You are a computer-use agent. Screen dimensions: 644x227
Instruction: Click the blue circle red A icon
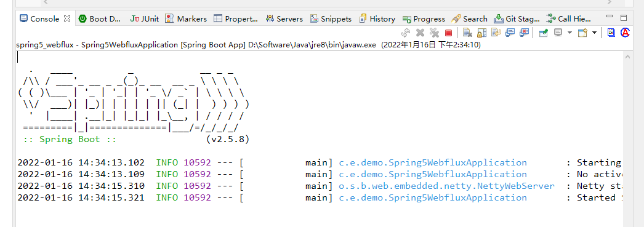pos(625,33)
